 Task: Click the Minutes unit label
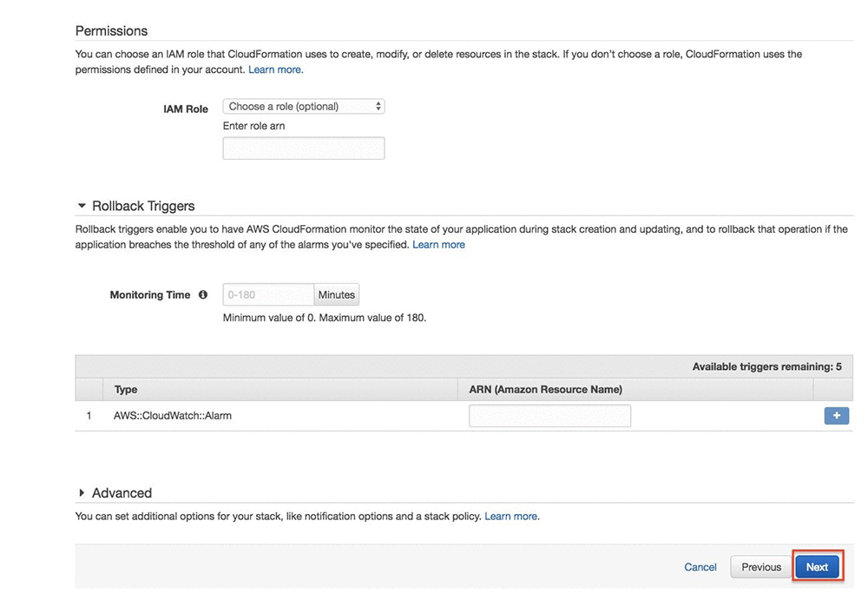[x=337, y=294]
